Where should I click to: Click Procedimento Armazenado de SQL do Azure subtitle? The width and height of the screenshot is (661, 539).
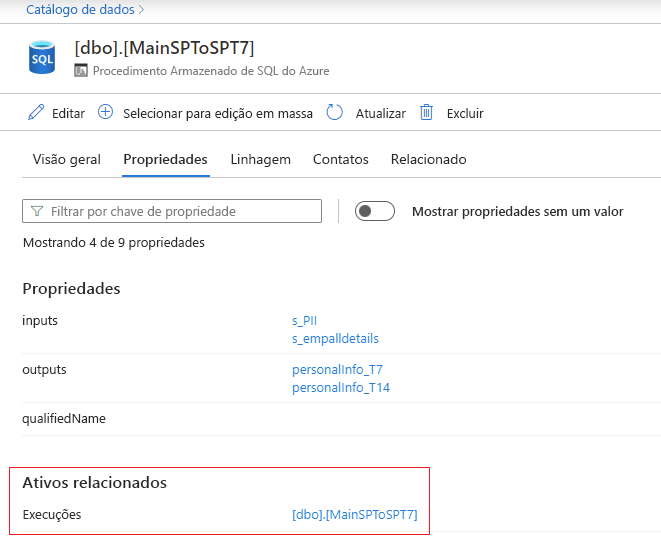[x=211, y=71]
